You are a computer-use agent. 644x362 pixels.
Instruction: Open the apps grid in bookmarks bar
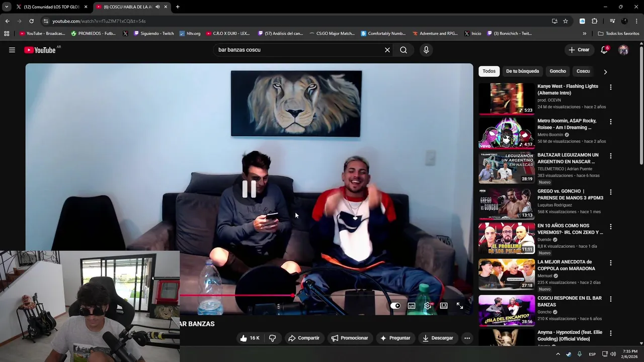click(7, 33)
